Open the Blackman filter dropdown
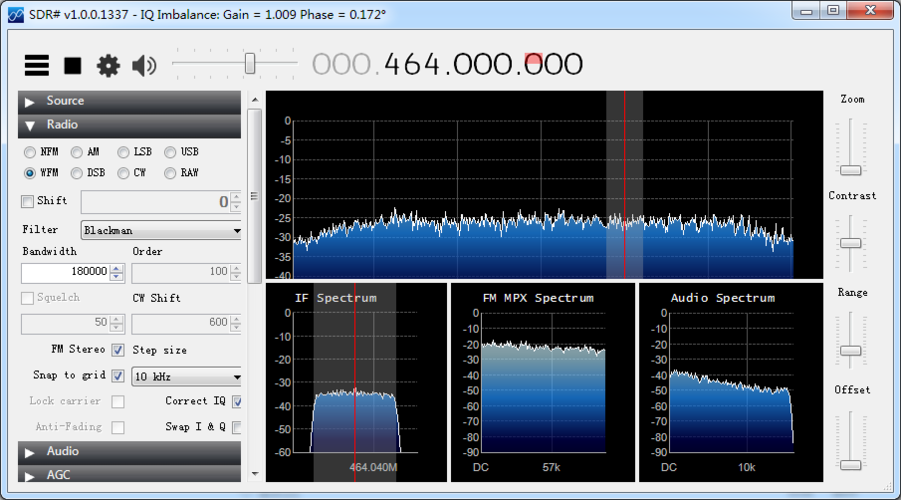This screenshot has height=500, width=901. click(x=161, y=230)
